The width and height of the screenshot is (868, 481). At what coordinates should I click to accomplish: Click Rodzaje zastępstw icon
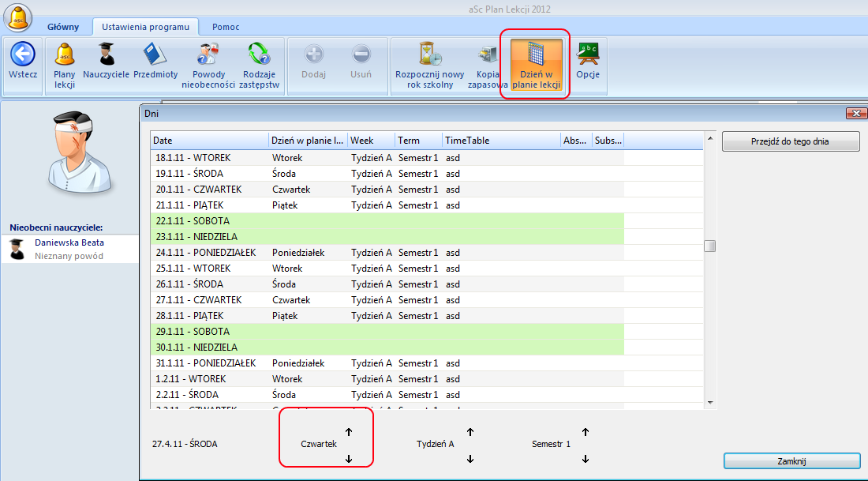click(260, 54)
